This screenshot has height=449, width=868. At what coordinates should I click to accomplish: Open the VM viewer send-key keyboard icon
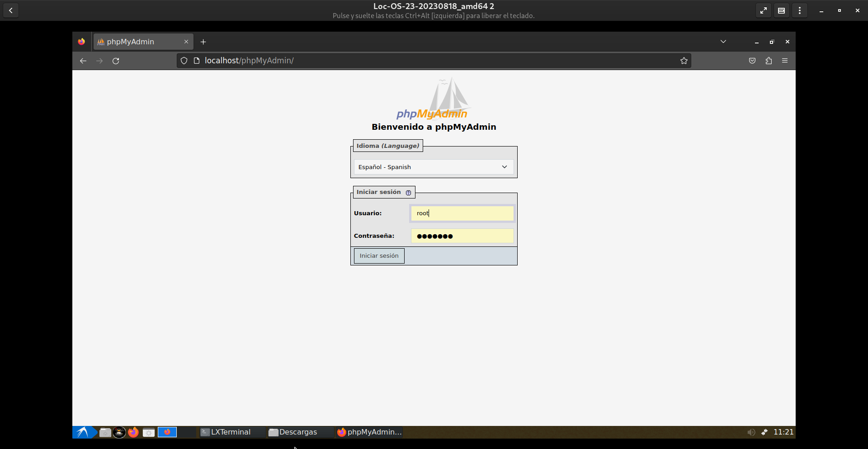pos(781,10)
